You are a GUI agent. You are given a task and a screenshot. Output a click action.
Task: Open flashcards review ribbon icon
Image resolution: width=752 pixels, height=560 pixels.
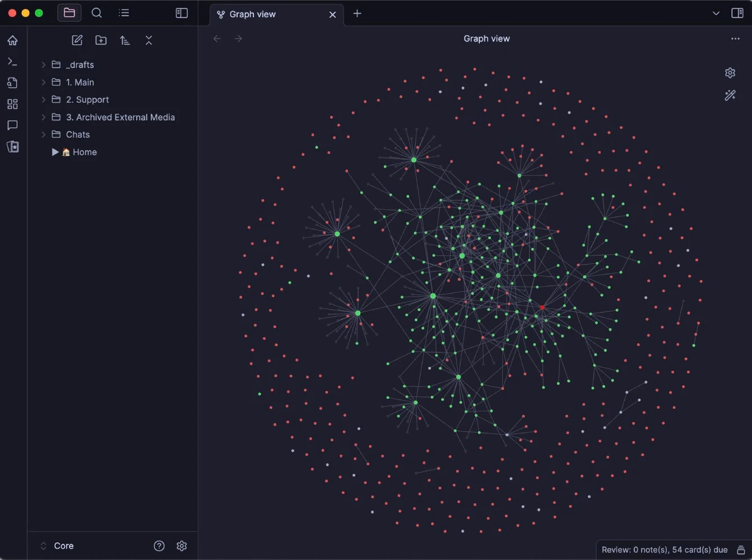tap(12, 147)
